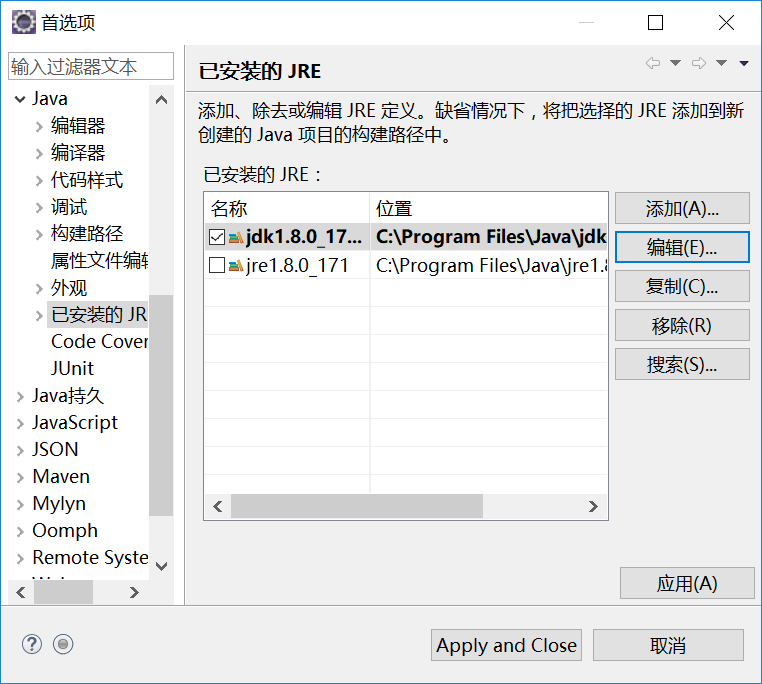Expand the Oomph tree node
The width and height of the screenshot is (762, 684).
point(20,531)
